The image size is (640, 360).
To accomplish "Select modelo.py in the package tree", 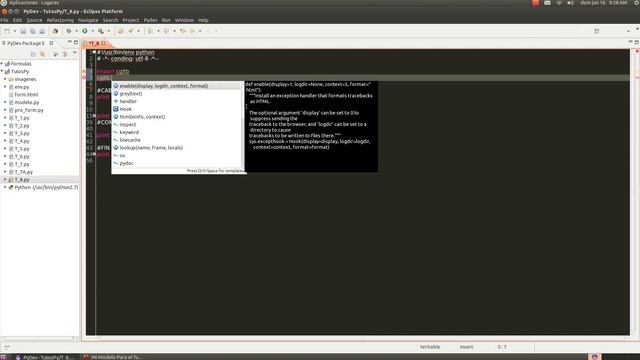I will 27,102.
